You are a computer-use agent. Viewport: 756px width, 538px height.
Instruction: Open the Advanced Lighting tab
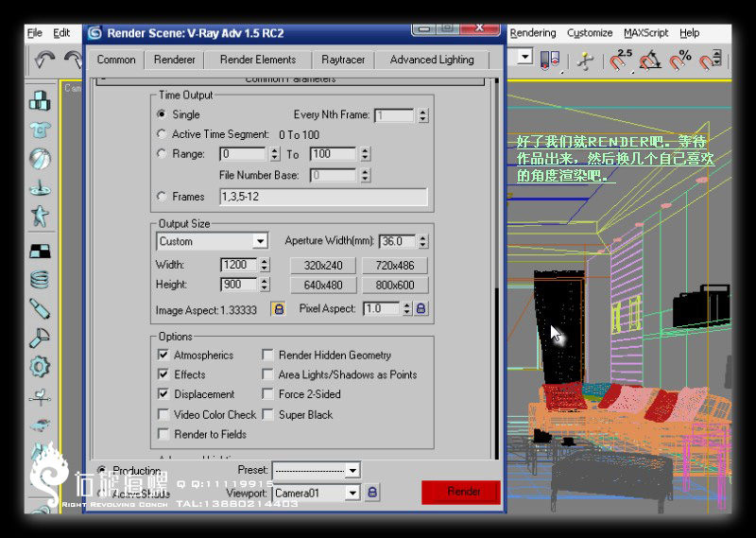[432, 60]
